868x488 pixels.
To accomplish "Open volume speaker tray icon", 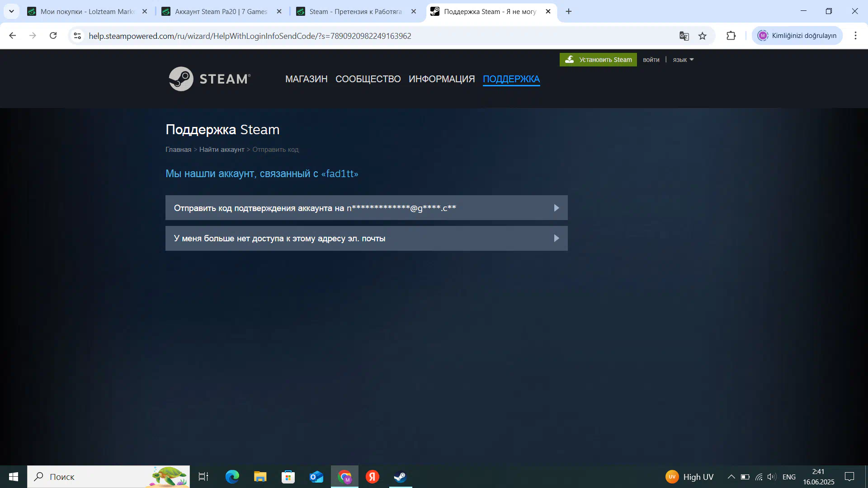I will coord(772,477).
